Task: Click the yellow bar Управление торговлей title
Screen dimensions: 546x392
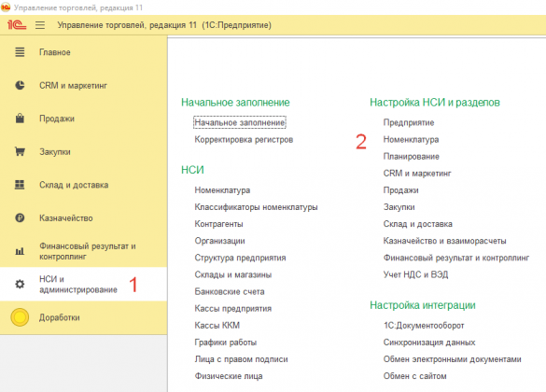Action: tap(164, 25)
